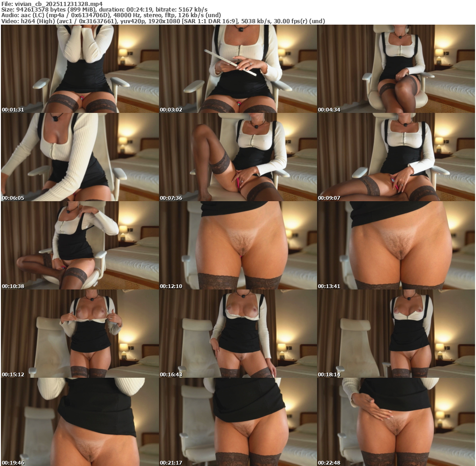Click the Video line showing h264 (High)
Screen dimensions: 476x466
point(163,21)
